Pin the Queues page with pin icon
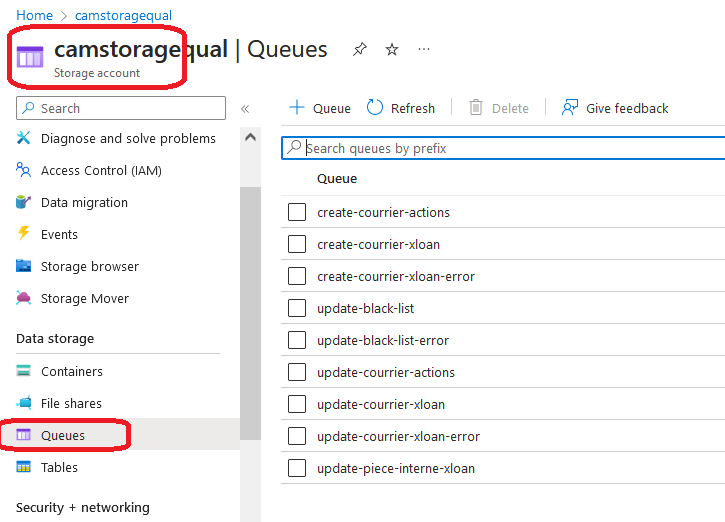 click(360, 50)
